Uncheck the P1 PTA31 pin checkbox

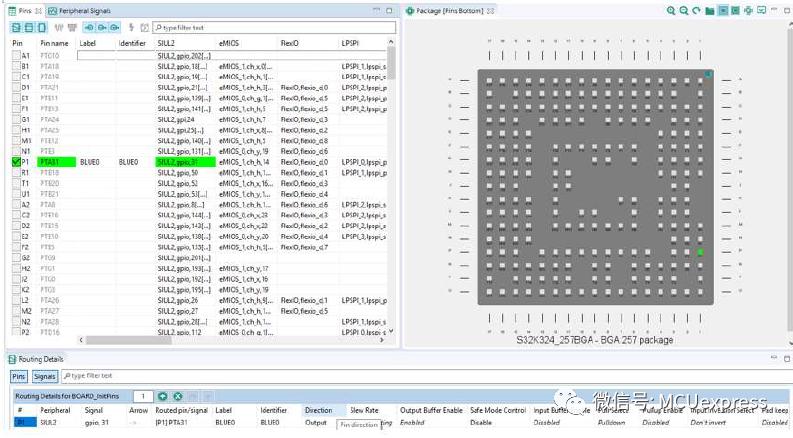click(x=16, y=162)
